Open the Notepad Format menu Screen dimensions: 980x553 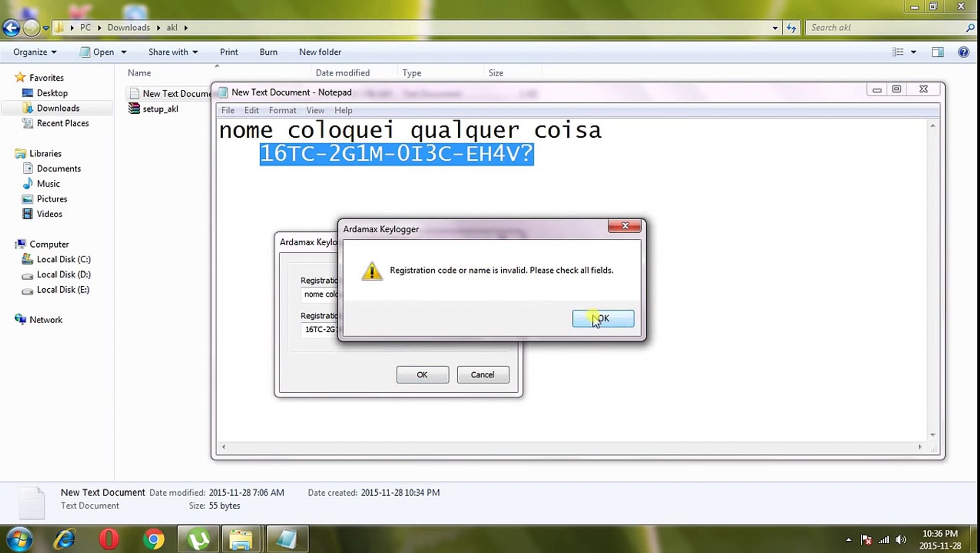coord(283,110)
